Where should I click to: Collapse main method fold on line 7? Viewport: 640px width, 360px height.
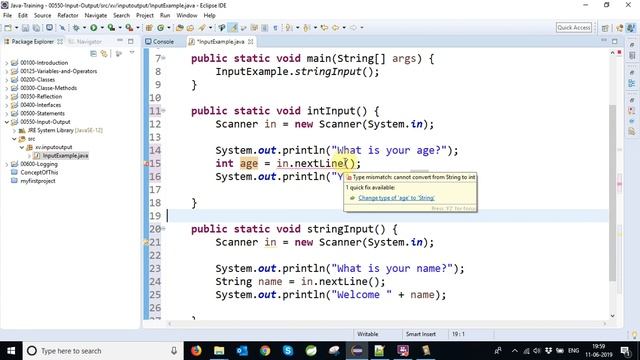164,58
